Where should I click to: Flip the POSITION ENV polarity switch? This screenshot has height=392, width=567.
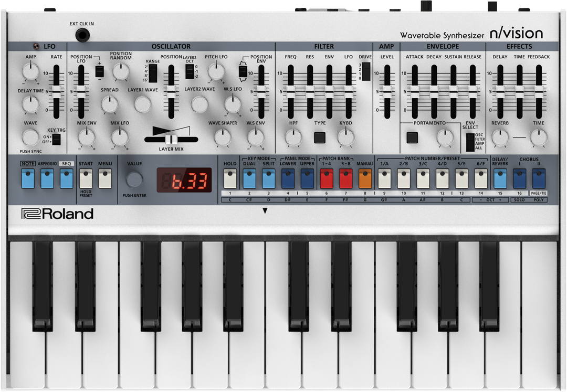coord(244,71)
